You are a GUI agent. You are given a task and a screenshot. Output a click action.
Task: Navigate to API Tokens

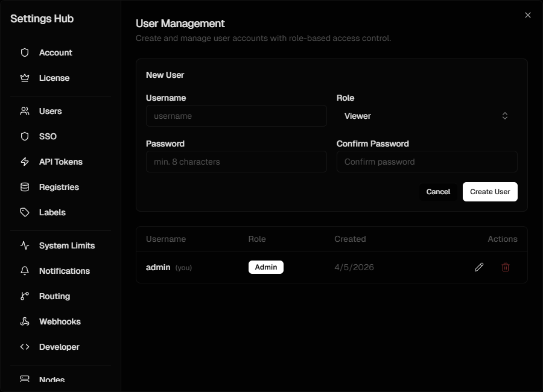(x=60, y=162)
